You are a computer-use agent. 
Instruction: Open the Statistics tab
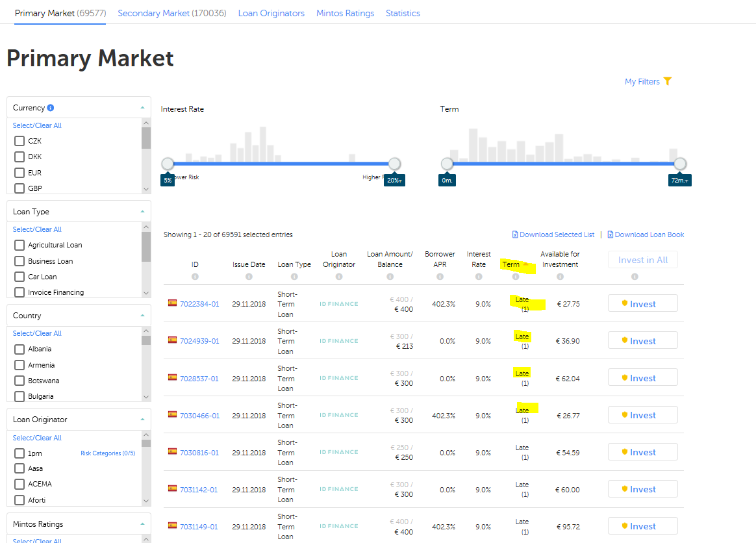pyautogui.click(x=403, y=13)
